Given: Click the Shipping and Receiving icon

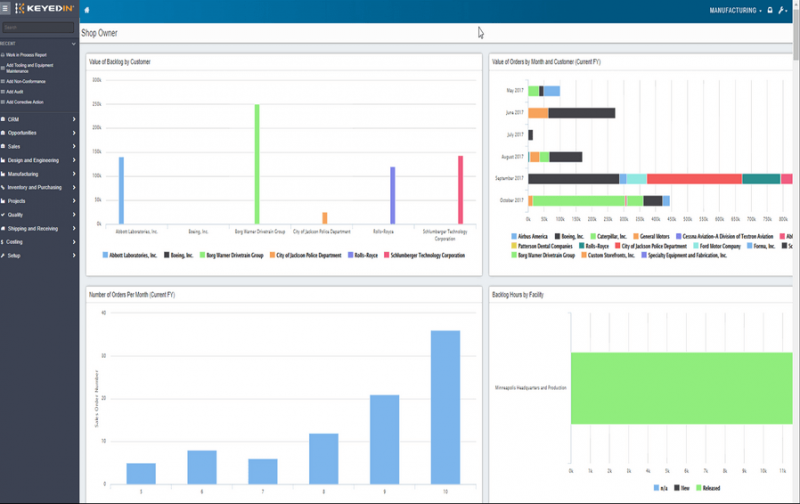Looking at the screenshot, I should (x=3, y=229).
